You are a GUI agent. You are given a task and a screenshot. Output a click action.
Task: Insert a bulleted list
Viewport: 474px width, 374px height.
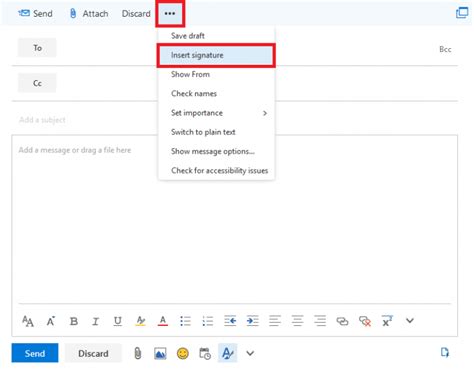pyautogui.click(x=185, y=321)
